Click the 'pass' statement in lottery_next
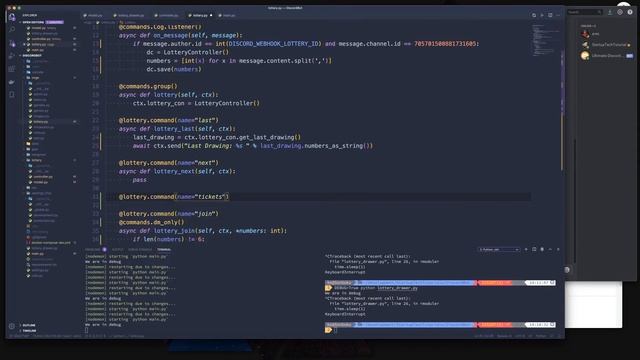Screen dimensions: 640x360 [140, 180]
